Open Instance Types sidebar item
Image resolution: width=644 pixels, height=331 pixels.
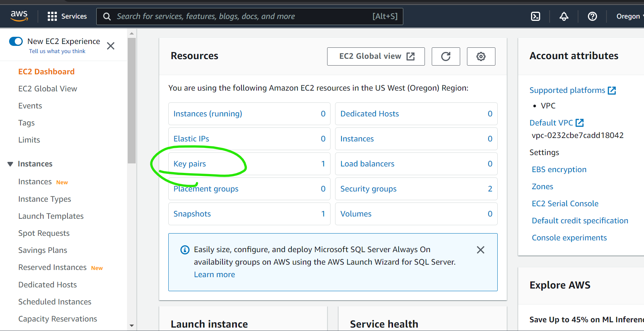[45, 199]
